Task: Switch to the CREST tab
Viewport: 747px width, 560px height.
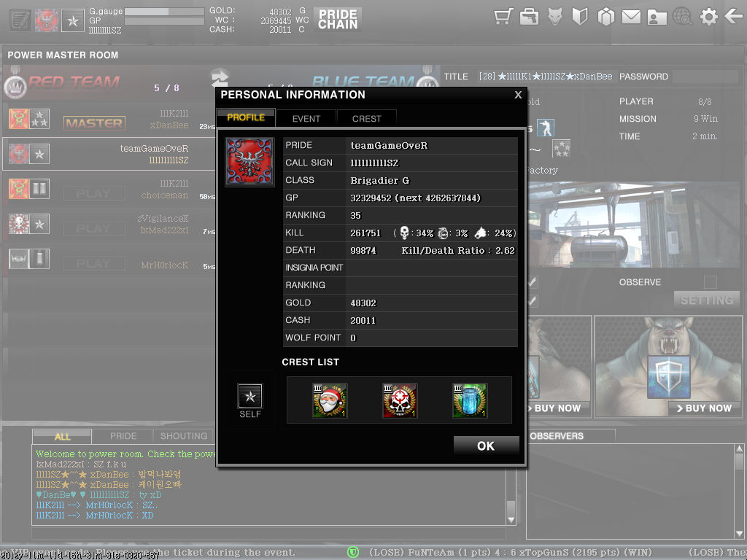Action: coord(366,118)
